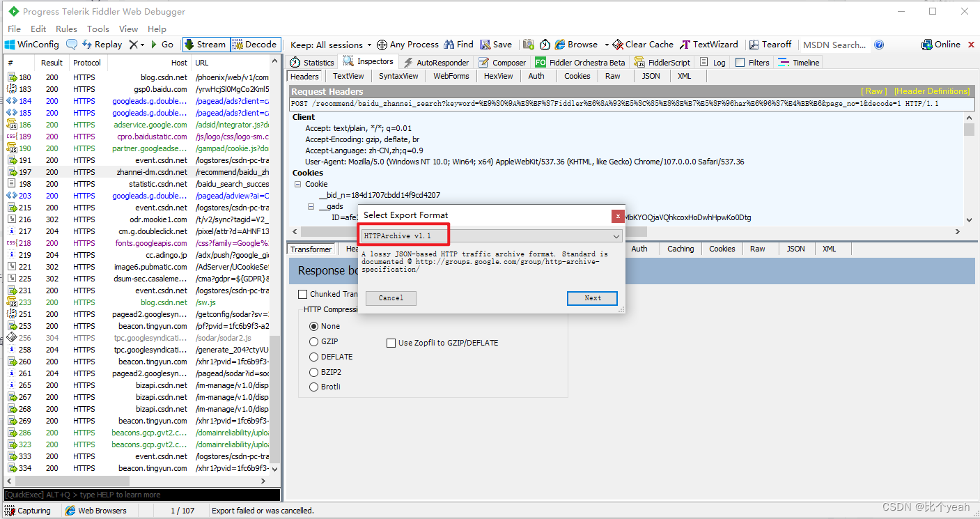The width and height of the screenshot is (980, 519).
Task: Click the Save toolbar button
Action: coord(496,44)
